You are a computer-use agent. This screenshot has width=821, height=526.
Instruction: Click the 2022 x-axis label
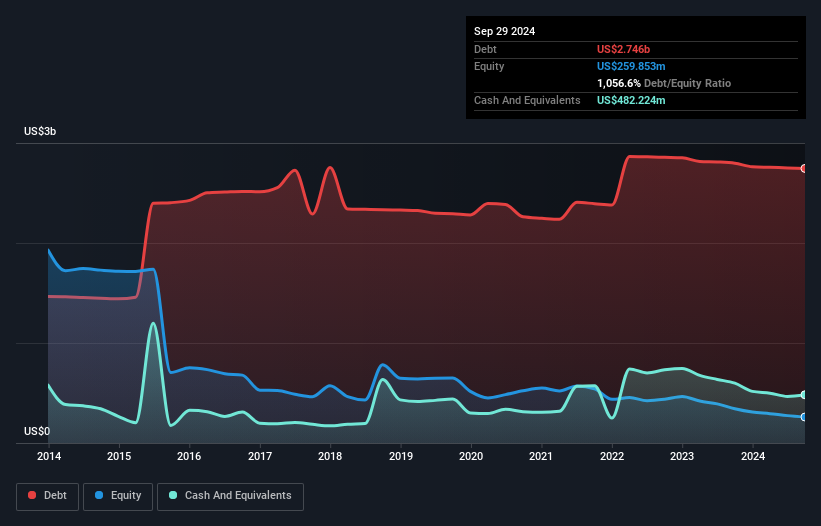[612, 456]
